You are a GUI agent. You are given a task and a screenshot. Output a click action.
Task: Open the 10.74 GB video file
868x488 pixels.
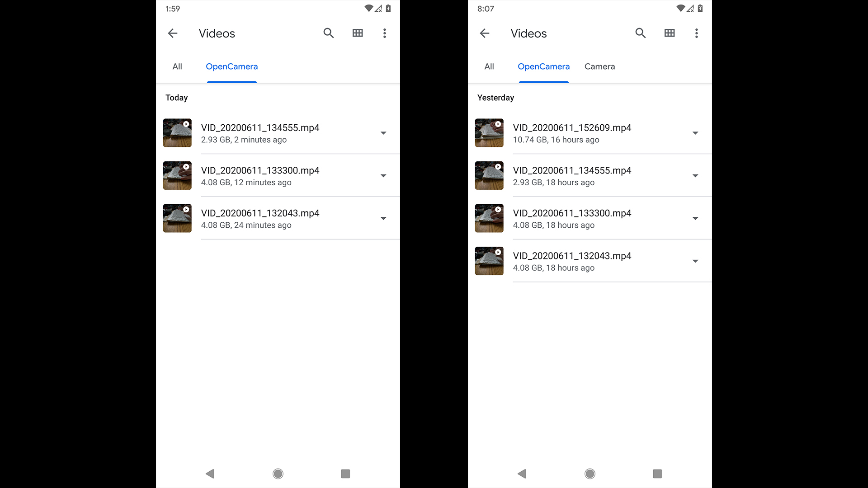pyautogui.click(x=572, y=133)
